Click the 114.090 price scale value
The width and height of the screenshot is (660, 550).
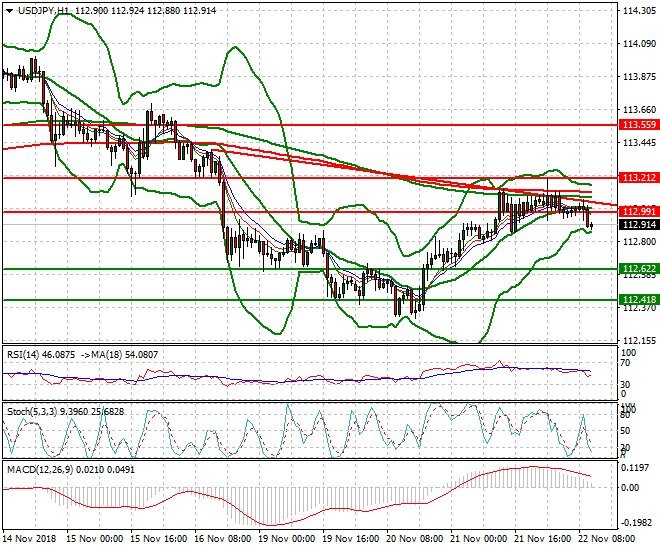pyautogui.click(x=639, y=44)
